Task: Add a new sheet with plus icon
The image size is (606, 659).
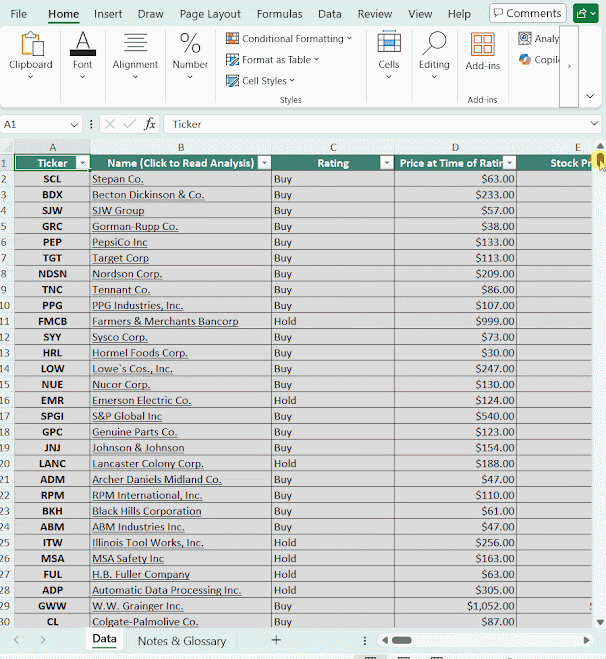Action: [x=276, y=640]
